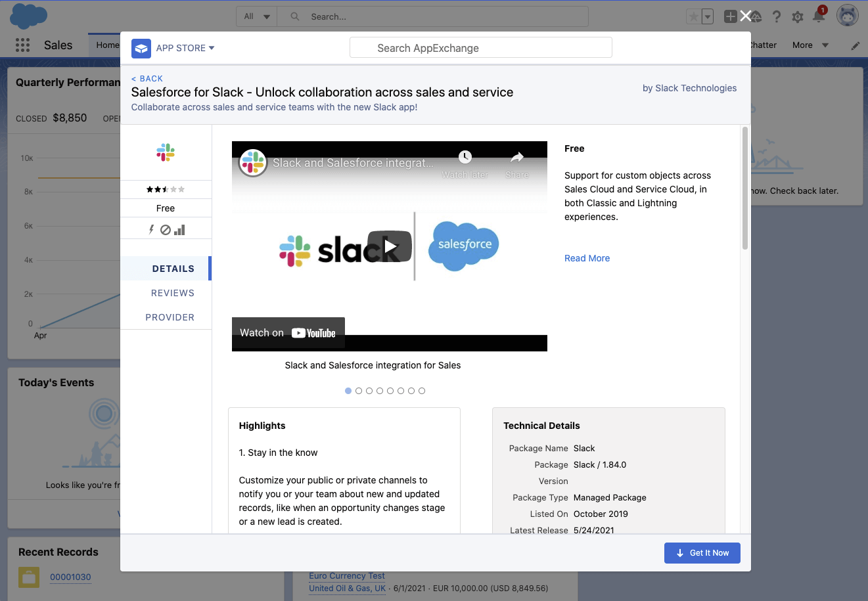Switch to the PROVIDER tab

tap(170, 317)
